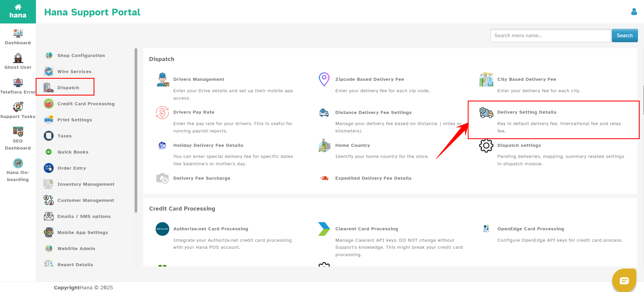
Task: Select Shop Configuration in the menu
Action: coord(81,56)
